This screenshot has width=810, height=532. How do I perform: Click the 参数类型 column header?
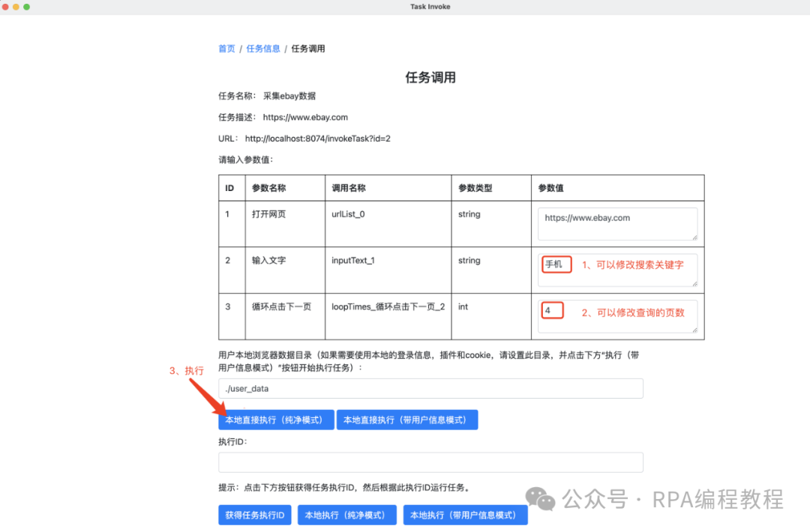pos(490,188)
